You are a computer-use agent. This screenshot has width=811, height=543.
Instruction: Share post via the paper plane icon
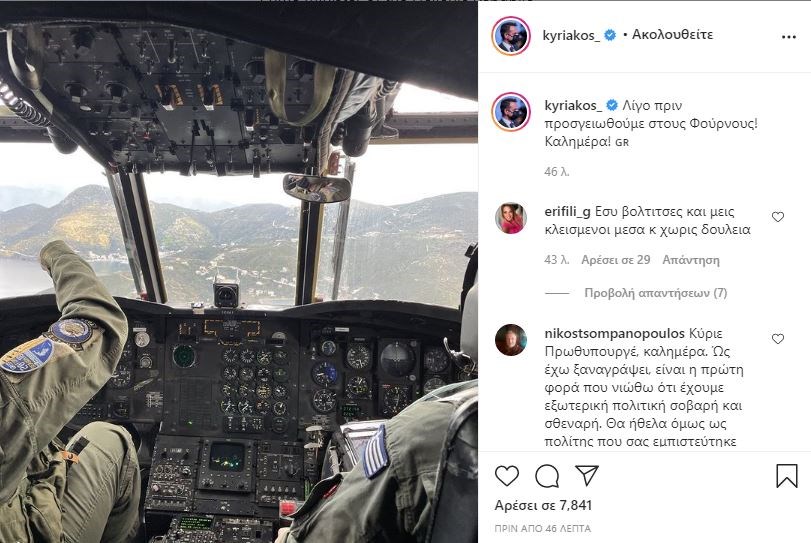587,475
